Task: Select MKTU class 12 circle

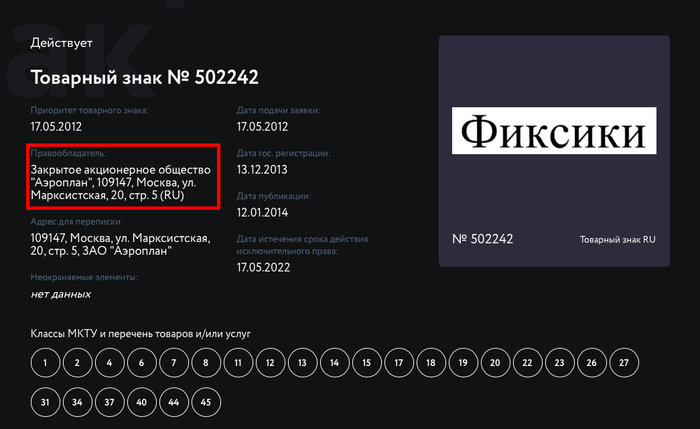Action: [x=270, y=362]
